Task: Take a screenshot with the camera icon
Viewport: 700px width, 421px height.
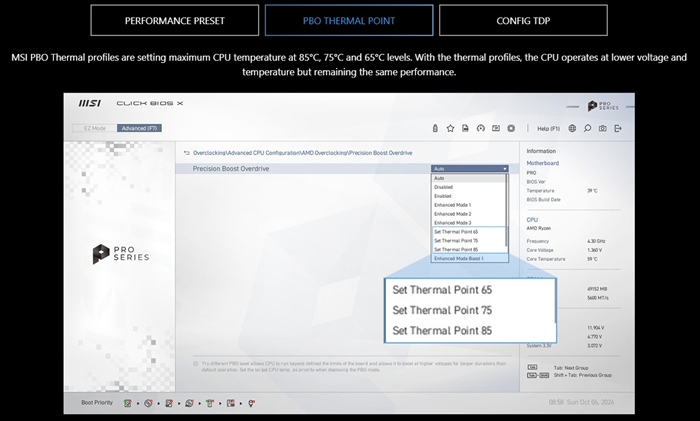Action: (603, 129)
